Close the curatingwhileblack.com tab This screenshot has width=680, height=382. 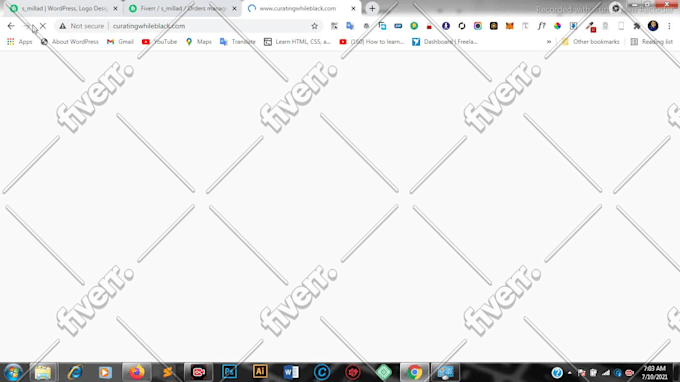(x=353, y=8)
